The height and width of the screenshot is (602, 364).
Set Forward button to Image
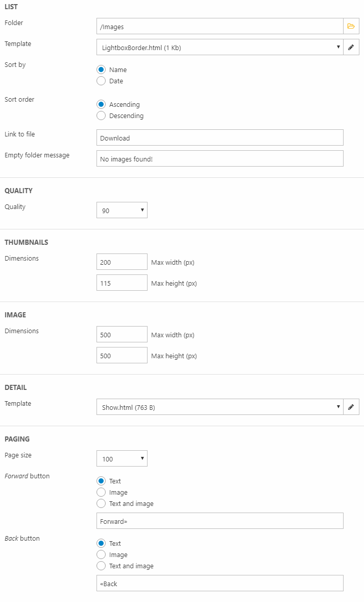(101, 493)
